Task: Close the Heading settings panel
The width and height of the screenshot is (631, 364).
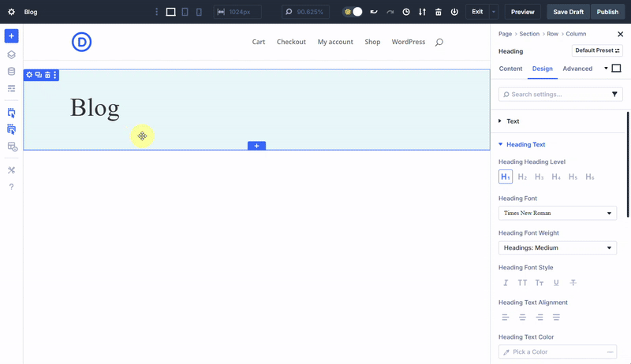Action: (x=620, y=34)
